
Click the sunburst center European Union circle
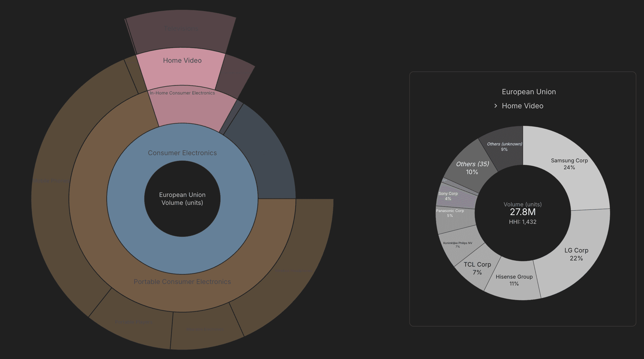[182, 199]
